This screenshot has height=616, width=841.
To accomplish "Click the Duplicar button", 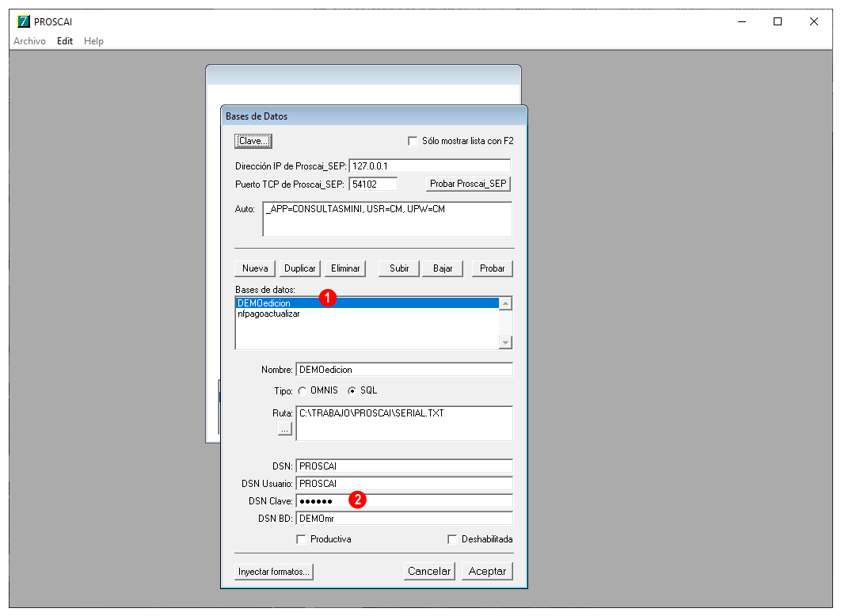I will [300, 268].
